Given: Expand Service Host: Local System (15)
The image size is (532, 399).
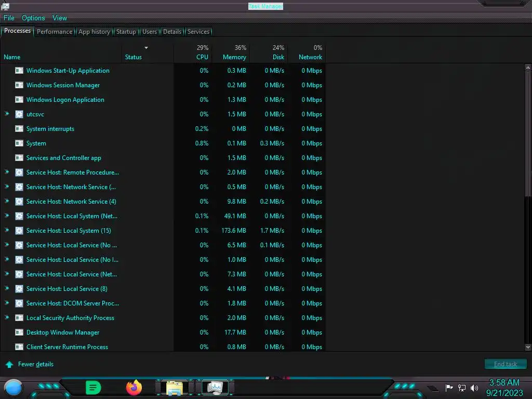Looking at the screenshot, I should [6, 230].
